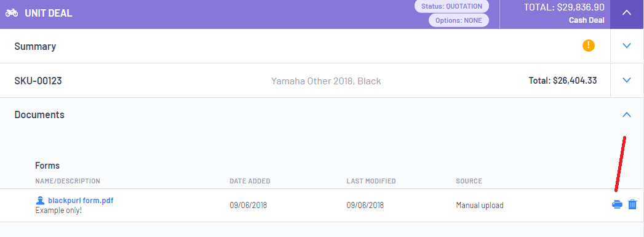644x237 pixels.
Task: Click the Documents section heading
Action: pyautogui.click(x=39, y=114)
